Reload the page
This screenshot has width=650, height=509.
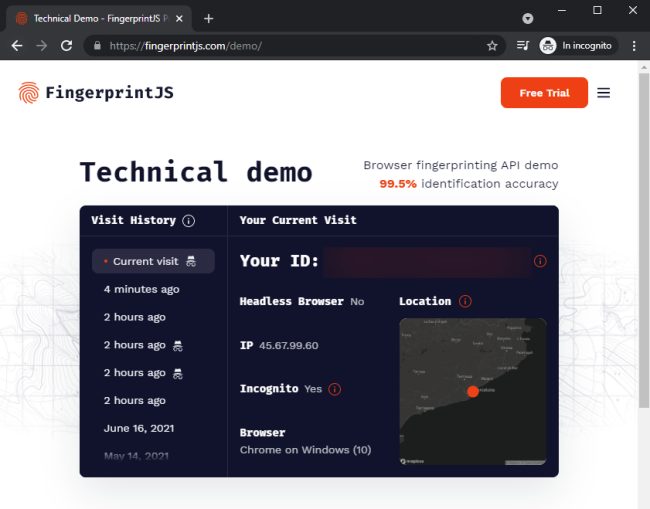[x=66, y=46]
